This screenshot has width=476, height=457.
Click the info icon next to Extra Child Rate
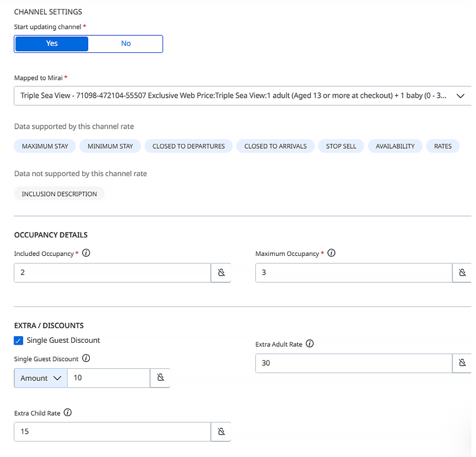(x=67, y=412)
